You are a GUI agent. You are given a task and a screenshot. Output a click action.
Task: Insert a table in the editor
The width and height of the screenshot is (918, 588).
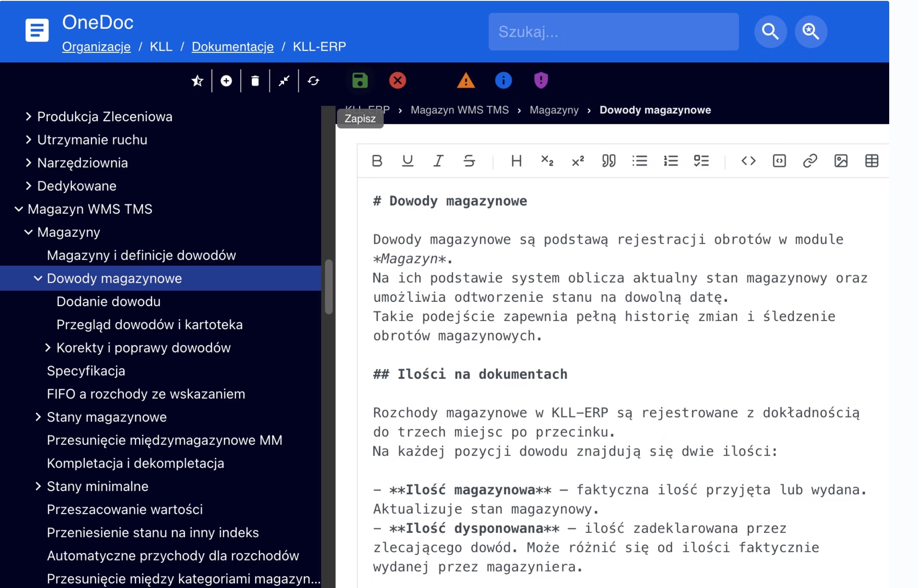point(872,161)
